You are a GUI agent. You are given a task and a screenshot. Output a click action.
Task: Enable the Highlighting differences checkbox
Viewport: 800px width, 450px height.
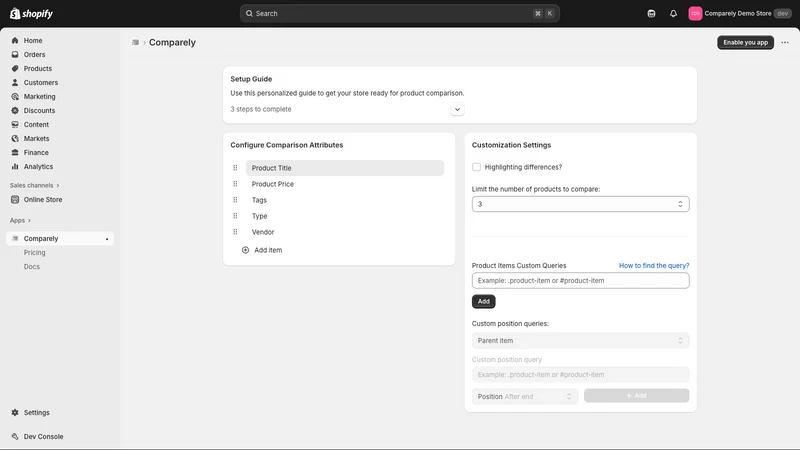(476, 167)
